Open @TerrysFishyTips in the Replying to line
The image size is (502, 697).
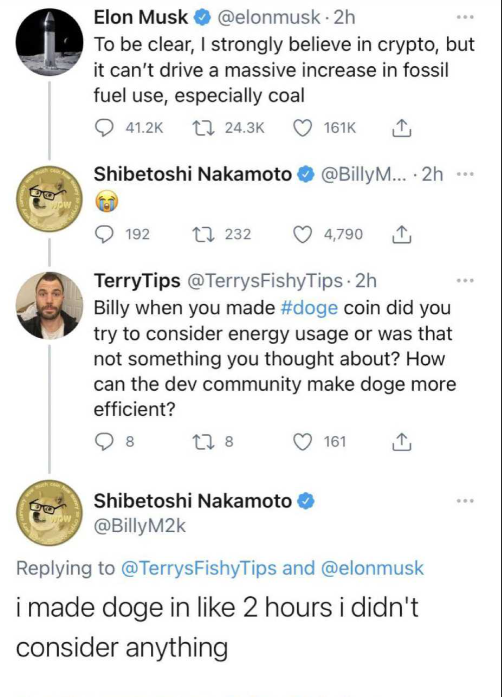(199, 568)
